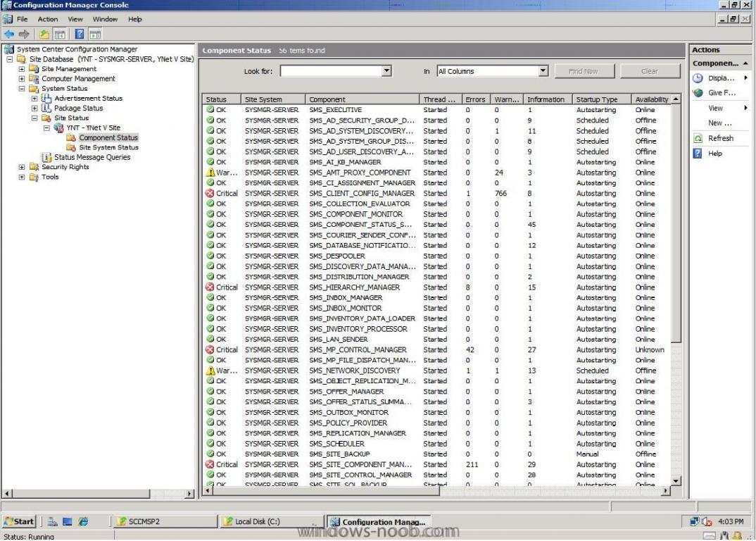This screenshot has width=756, height=541.
Task: Open the toolbar Help question-mark icon
Action: (80, 35)
